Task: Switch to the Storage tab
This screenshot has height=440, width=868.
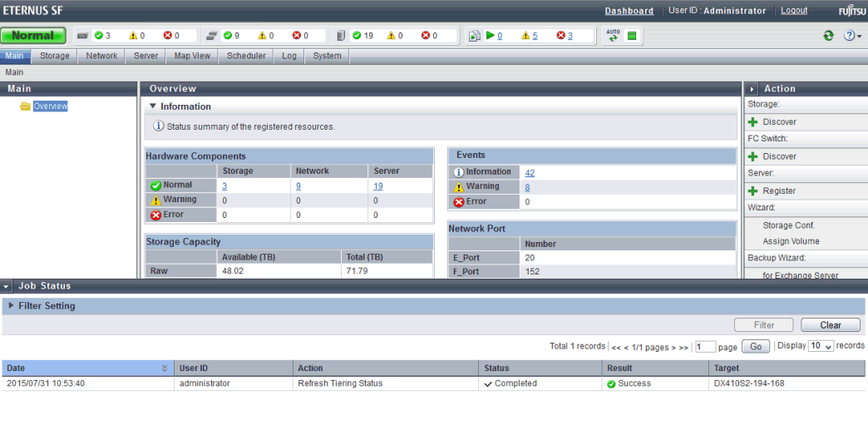Action: coord(55,56)
